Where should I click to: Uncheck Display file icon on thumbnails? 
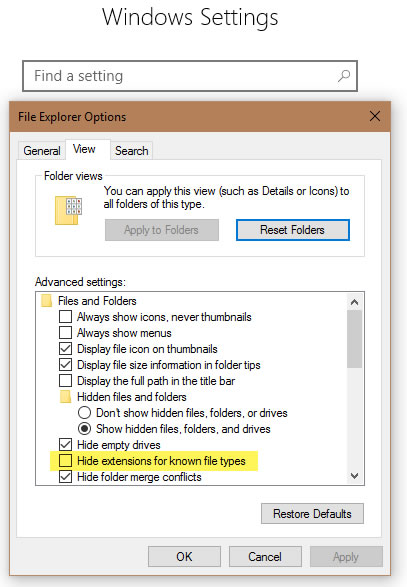click(66, 349)
